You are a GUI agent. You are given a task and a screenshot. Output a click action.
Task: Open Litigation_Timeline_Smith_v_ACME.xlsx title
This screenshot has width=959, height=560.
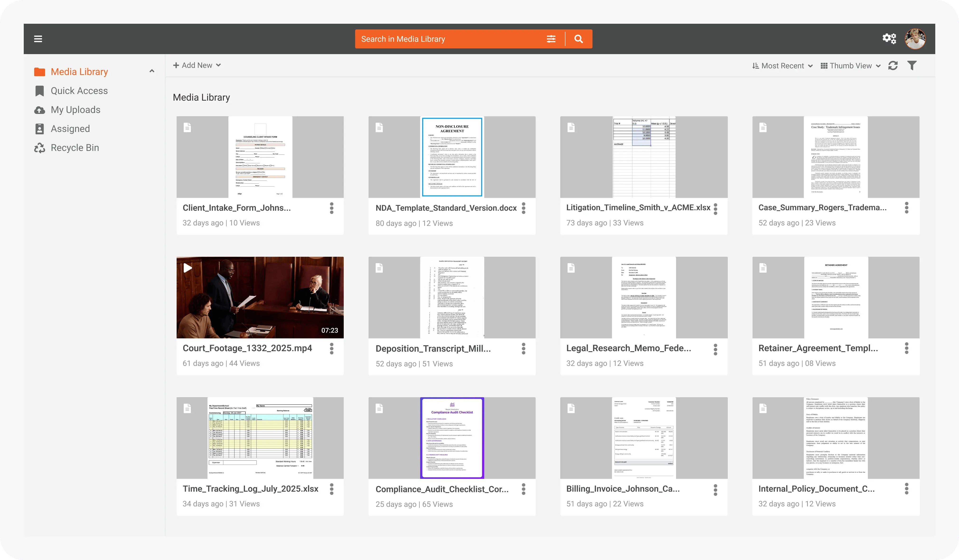[638, 208]
